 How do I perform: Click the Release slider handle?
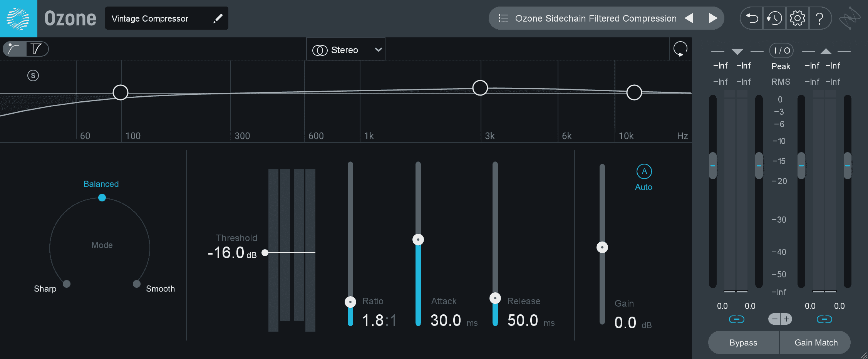click(495, 298)
